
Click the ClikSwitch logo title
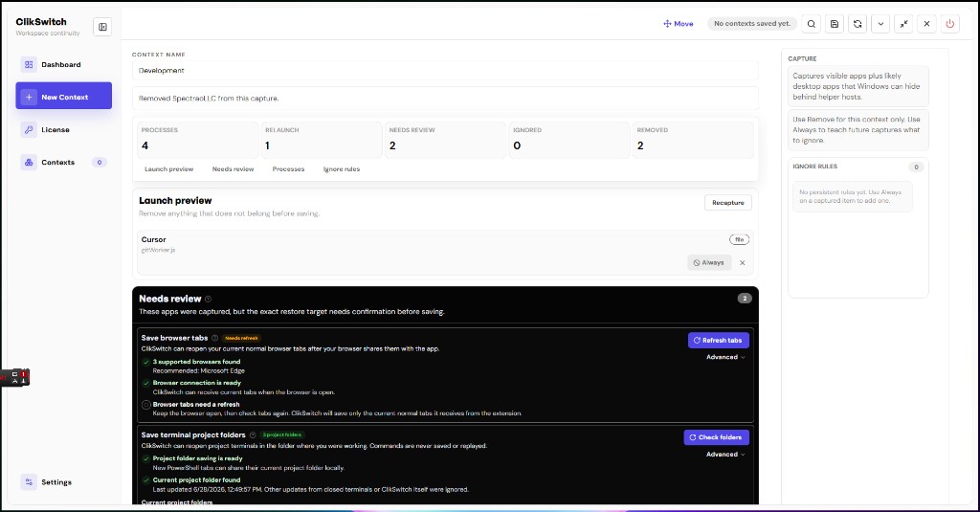point(41,22)
